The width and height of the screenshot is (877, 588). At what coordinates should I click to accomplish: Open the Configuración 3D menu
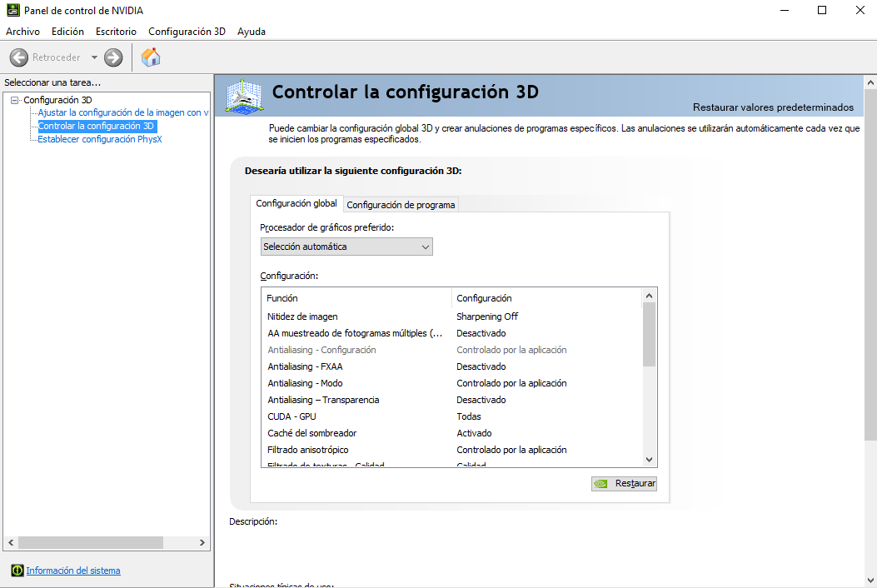(187, 31)
